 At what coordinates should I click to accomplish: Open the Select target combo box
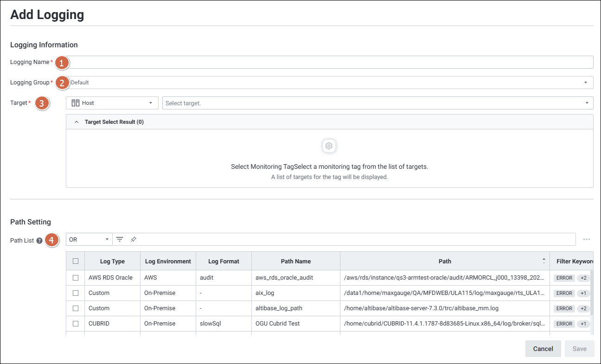pos(377,103)
